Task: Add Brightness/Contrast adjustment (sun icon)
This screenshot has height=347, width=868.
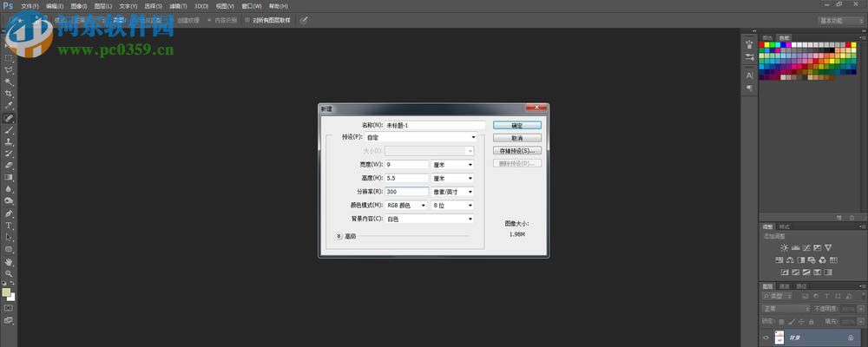Action: 785,247
